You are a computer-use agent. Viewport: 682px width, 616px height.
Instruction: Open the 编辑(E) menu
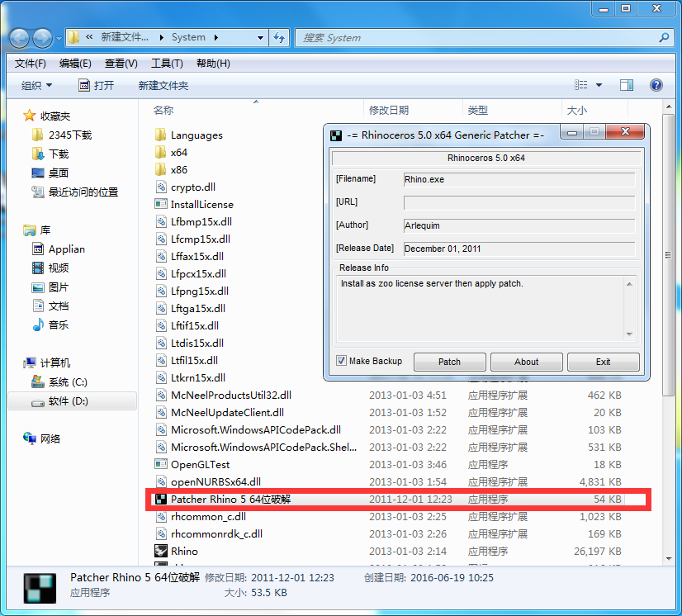[75, 64]
